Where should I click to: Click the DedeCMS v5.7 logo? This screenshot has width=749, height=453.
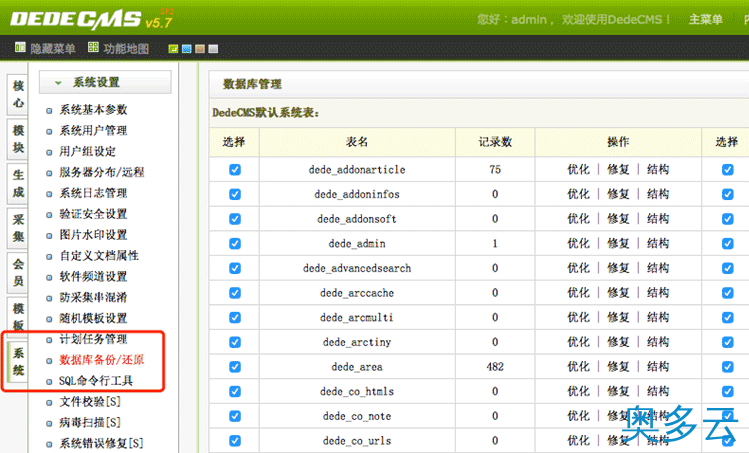(91, 20)
